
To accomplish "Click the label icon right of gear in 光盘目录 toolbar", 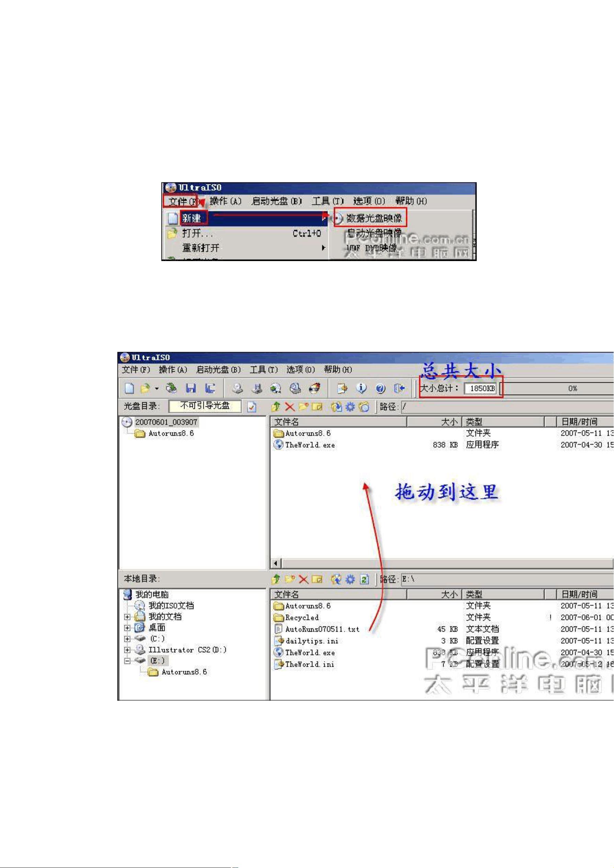I will click(x=364, y=407).
